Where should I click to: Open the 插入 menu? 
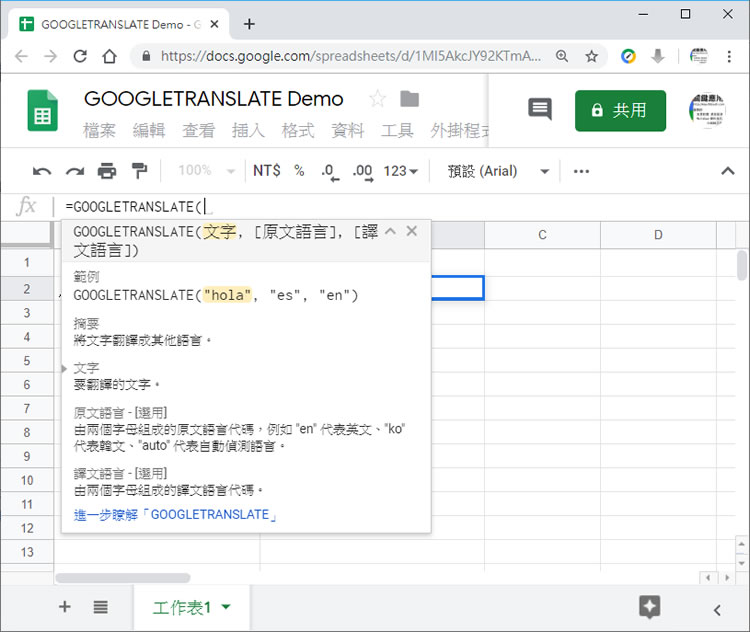coord(248,130)
